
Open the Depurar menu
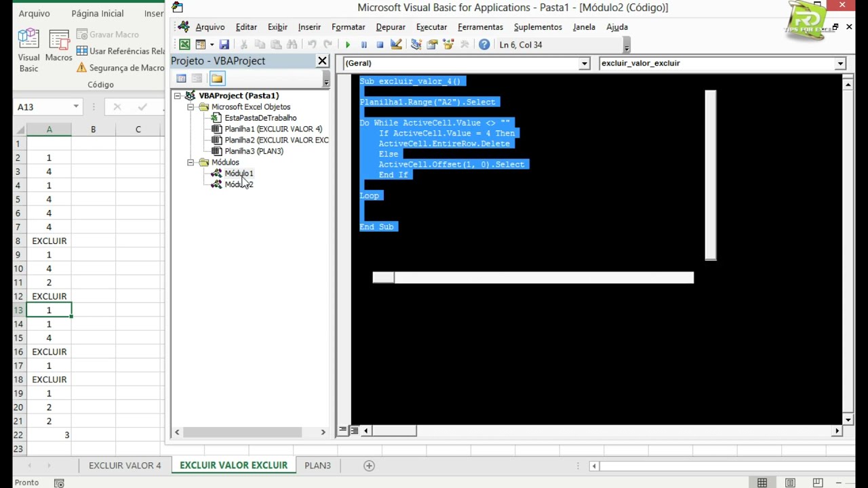pos(391,27)
